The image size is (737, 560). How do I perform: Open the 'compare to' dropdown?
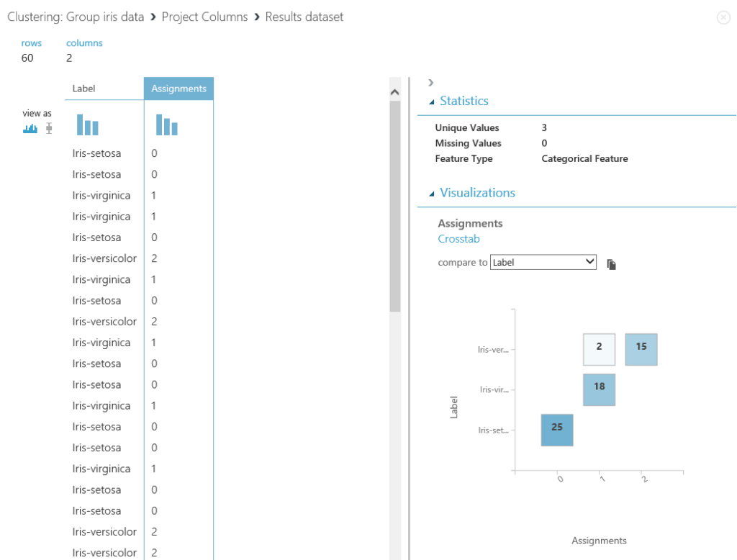(x=543, y=262)
